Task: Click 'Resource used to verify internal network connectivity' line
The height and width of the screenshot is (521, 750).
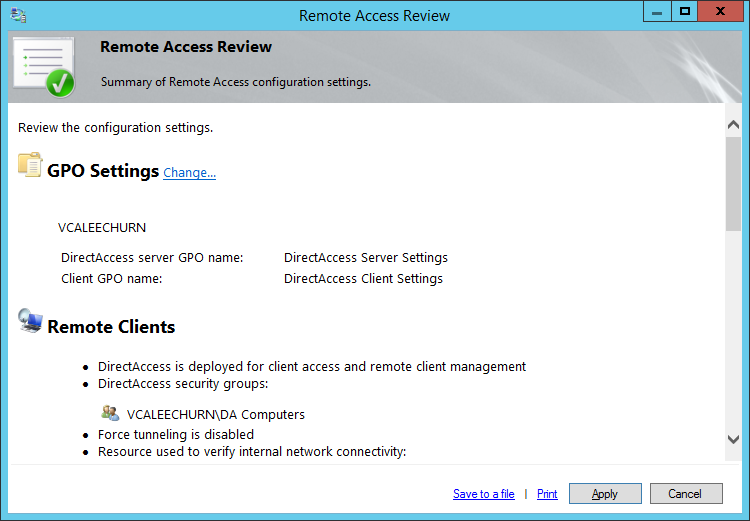Action: tap(252, 452)
